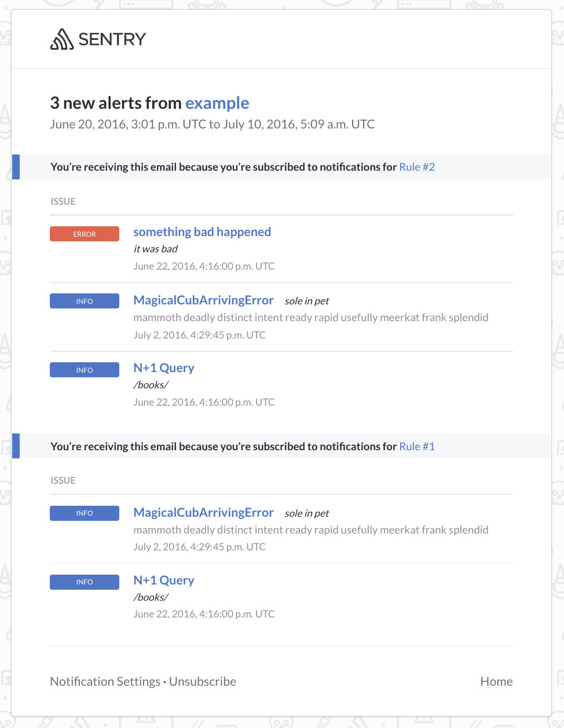
Task: Select the red ERROR severity badge
Action: 84,234
